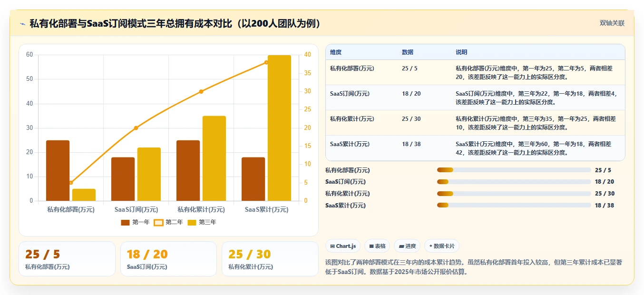The width and height of the screenshot is (644, 295).
Task: Click the 25 / 5 value in table
Action: coord(410,69)
